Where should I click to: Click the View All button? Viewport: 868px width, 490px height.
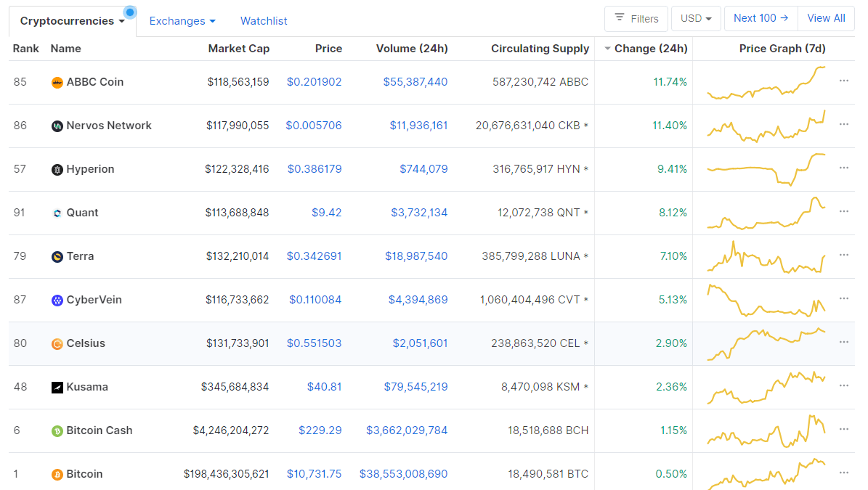point(826,18)
